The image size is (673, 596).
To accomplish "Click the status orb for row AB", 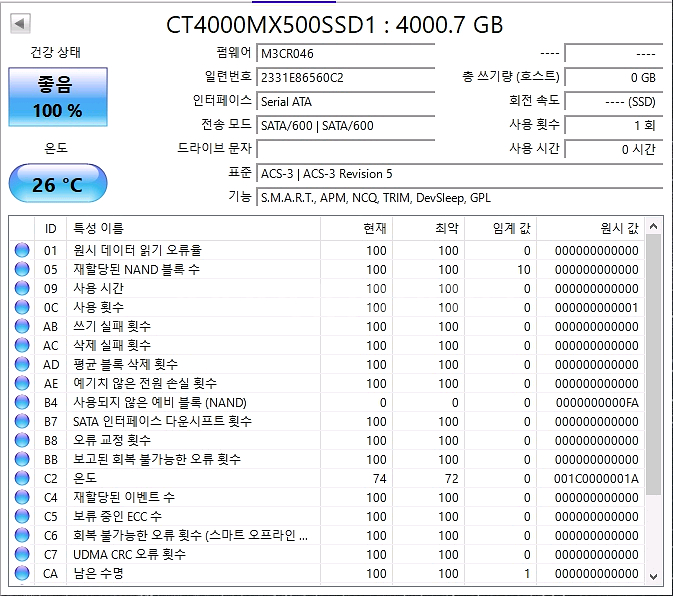I will [x=22, y=326].
